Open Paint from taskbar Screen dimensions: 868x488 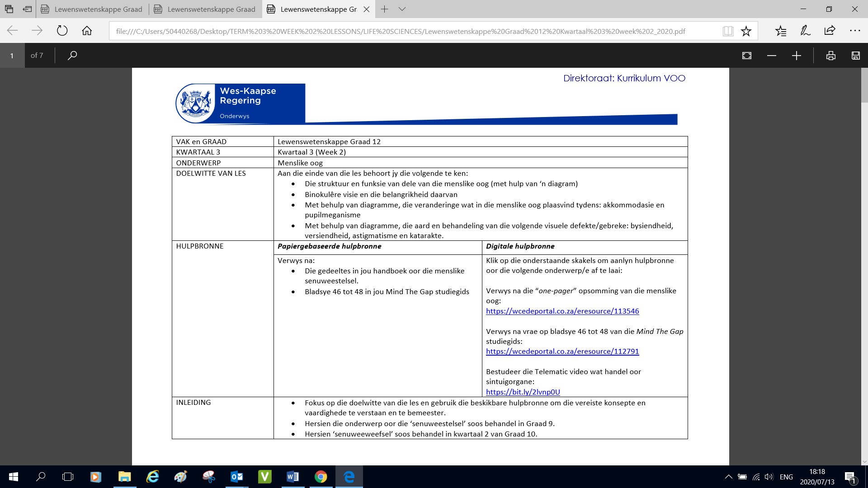tap(180, 477)
